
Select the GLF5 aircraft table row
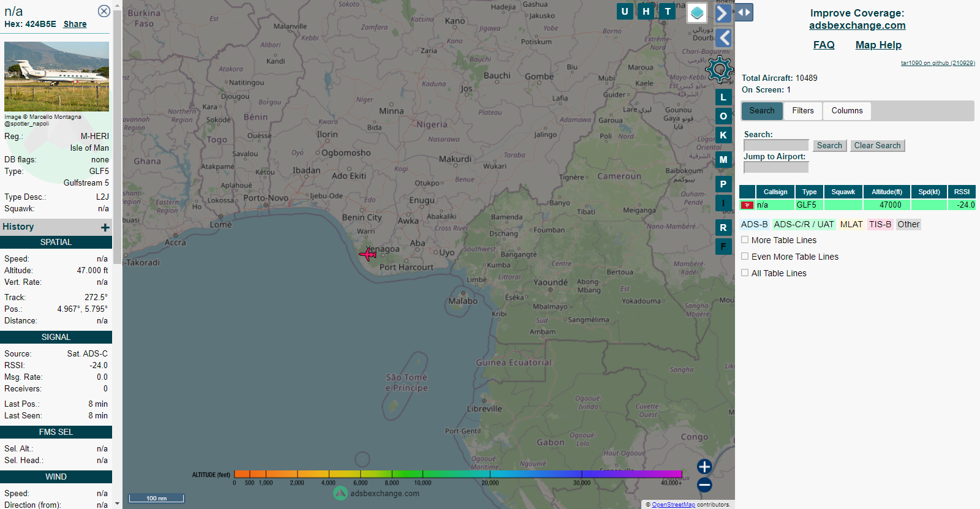click(858, 205)
